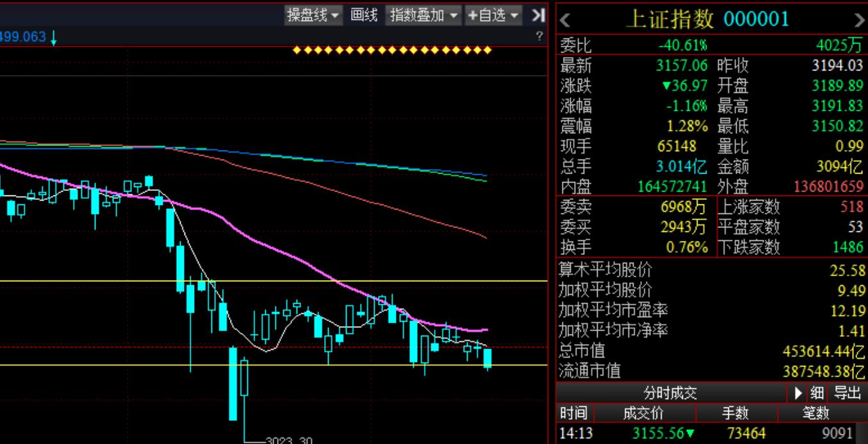Click the 上证指数 000001 title
Viewport: 868px width, 444px height.
707,20
